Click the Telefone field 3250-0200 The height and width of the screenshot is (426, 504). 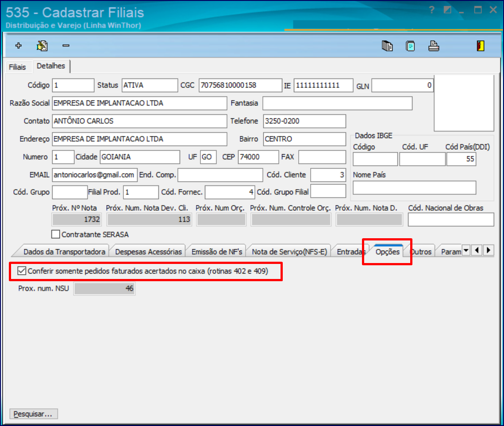304,121
